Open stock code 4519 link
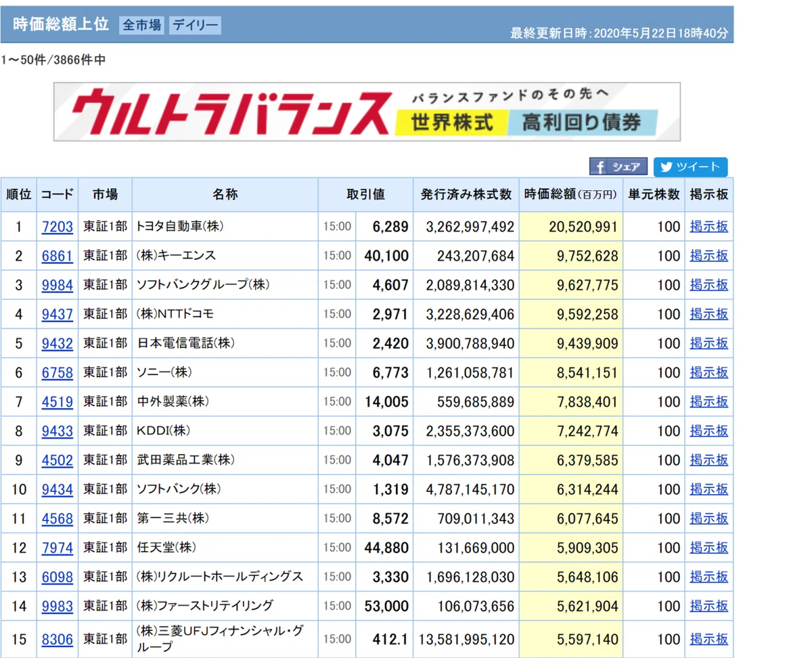This screenshot has width=812, height=658. tap(58, 401)
